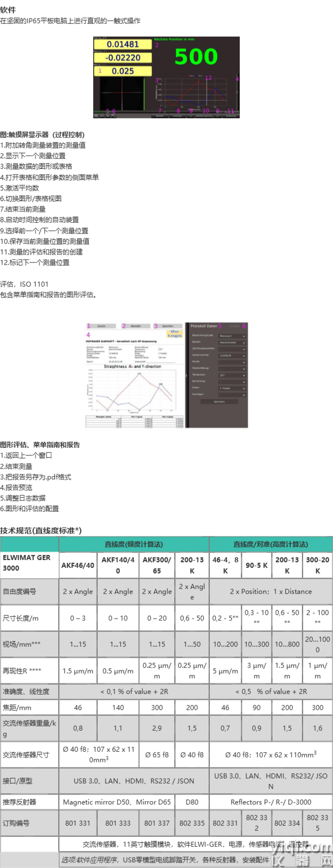
Task: Click column header '90-5 K'
Action: pos(257,565)
